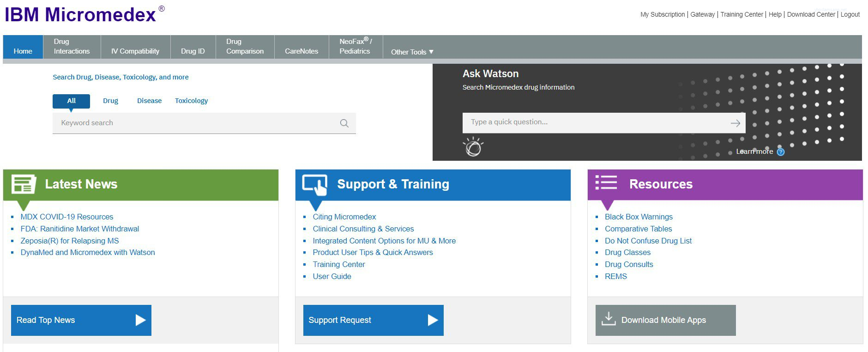Image resolution: width=868 pixels, height=352 pixels.
Task: Expand the Other Tools dropdown
Action: click(x=412, y=52)
